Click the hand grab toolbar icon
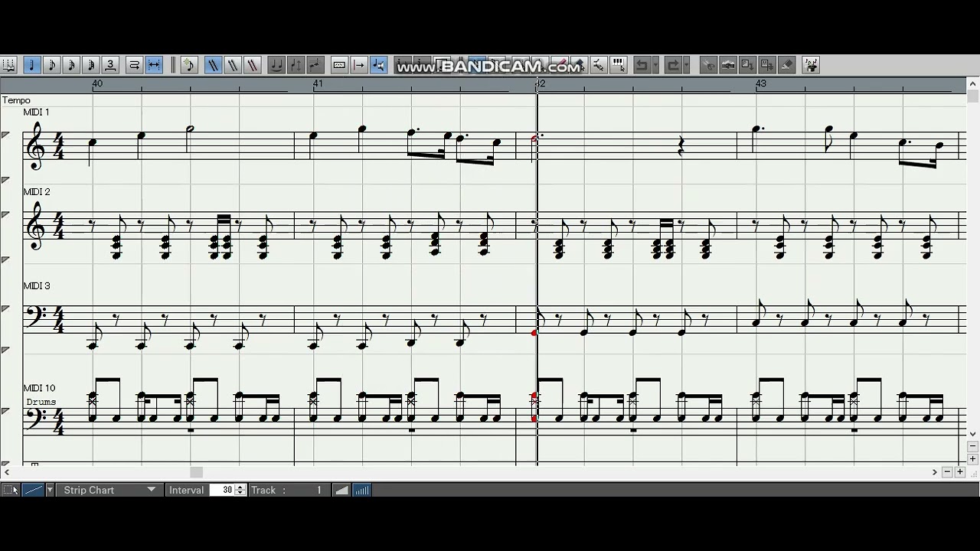The height and width of the screenshot is (551, 980). tap(728, 65)
